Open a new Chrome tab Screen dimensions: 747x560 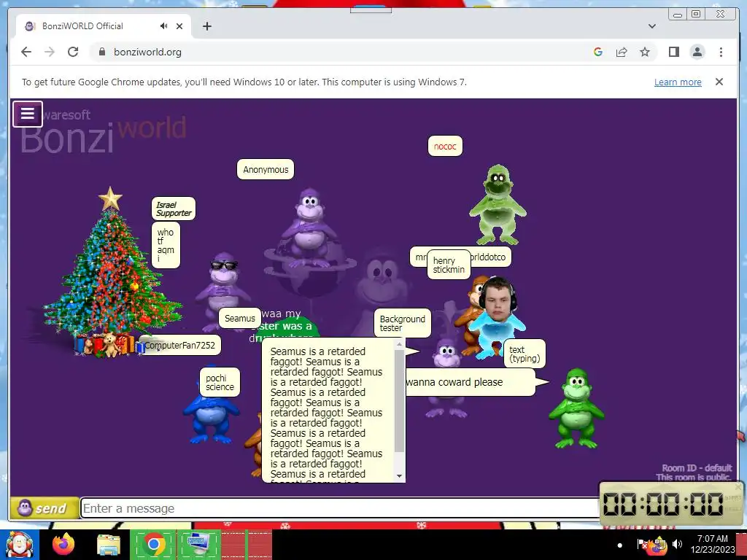click(x=206, y=26)
